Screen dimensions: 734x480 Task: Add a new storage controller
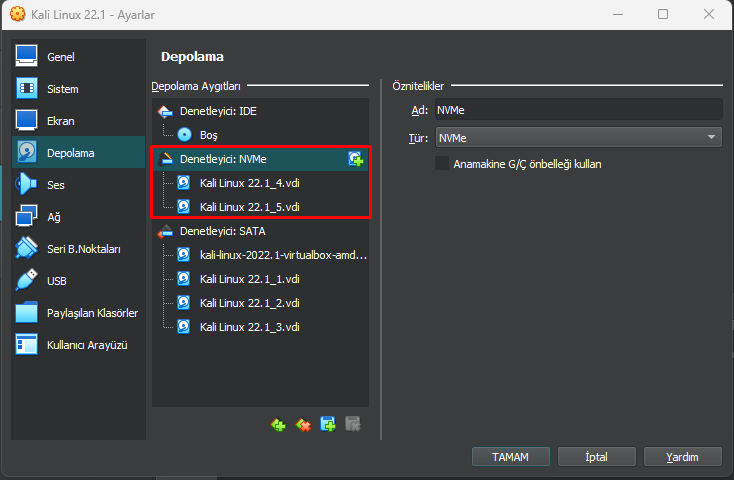point(278,425)
